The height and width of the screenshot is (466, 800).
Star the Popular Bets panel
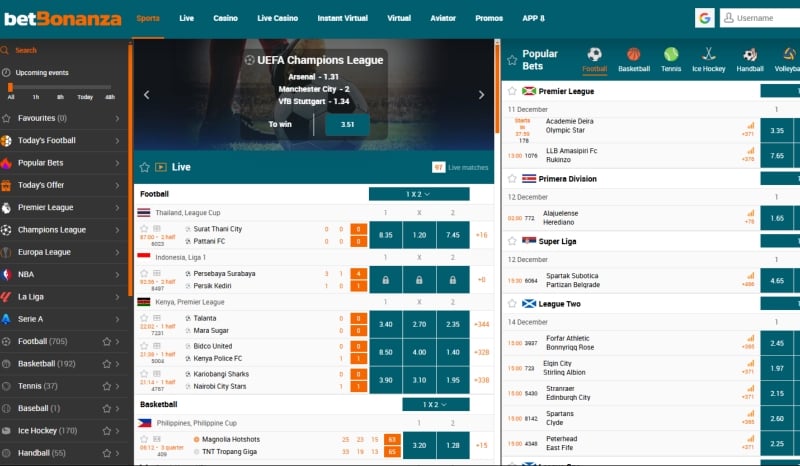[x=512, y=60]
